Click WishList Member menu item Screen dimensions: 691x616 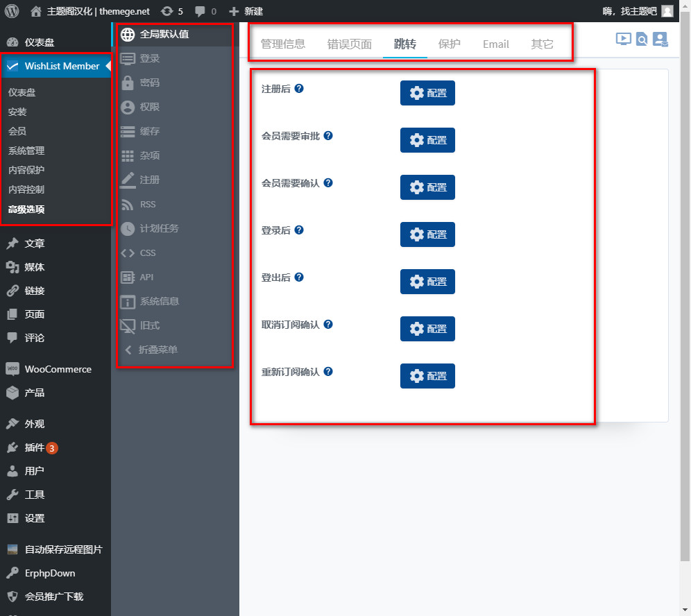coord(56,66)
